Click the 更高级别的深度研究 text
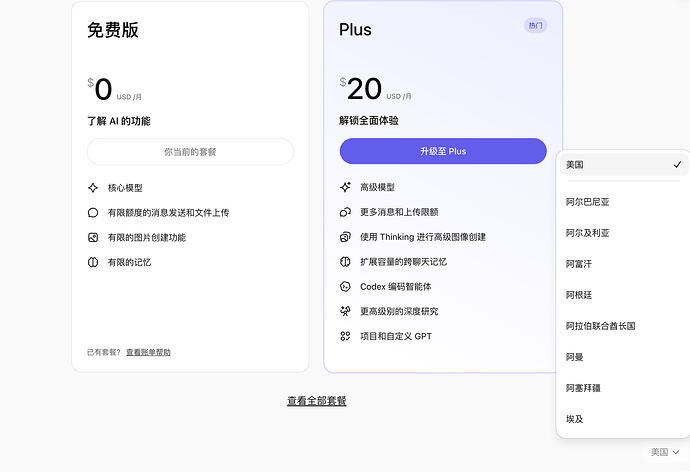This screenshot has height=472, width=690. tap(399, 311)
